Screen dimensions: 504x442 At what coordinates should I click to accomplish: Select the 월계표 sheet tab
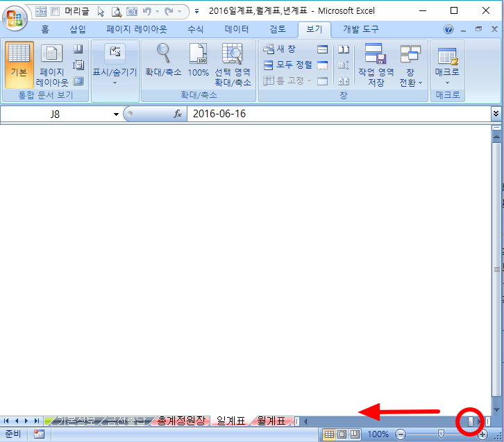tap(271, 420)
